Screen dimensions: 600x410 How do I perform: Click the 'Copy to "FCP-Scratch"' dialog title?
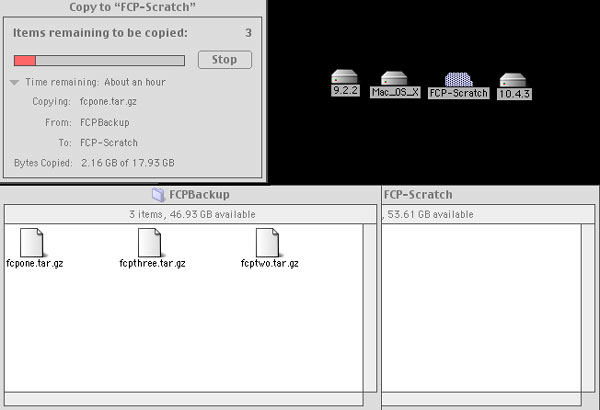132,7
